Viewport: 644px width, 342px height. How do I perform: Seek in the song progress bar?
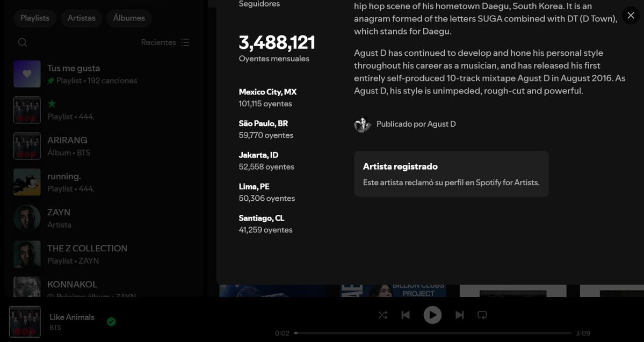[x=433, y=333]
